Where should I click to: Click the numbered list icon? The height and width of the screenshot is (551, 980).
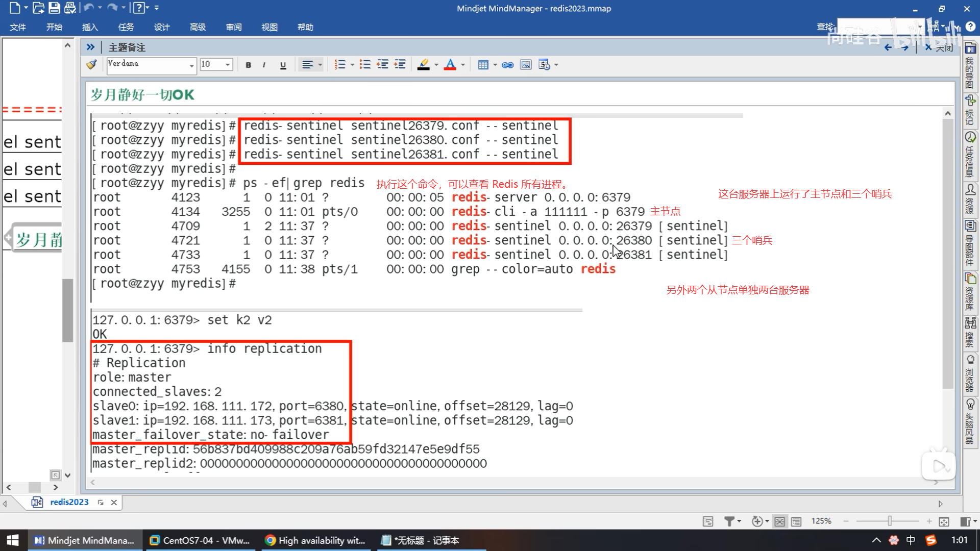[339, 65]
